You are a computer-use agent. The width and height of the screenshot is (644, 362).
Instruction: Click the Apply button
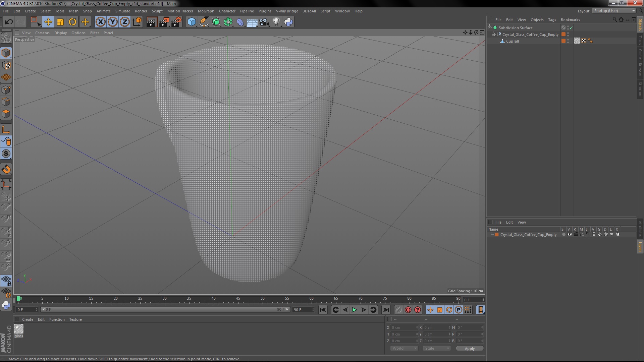pyautogui.click(x=470, y=349)
